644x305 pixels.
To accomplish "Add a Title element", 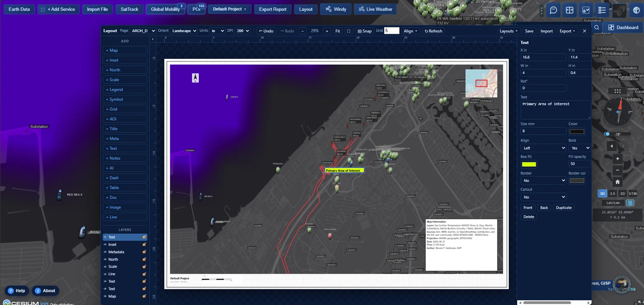I will click(x=125, y=129).
